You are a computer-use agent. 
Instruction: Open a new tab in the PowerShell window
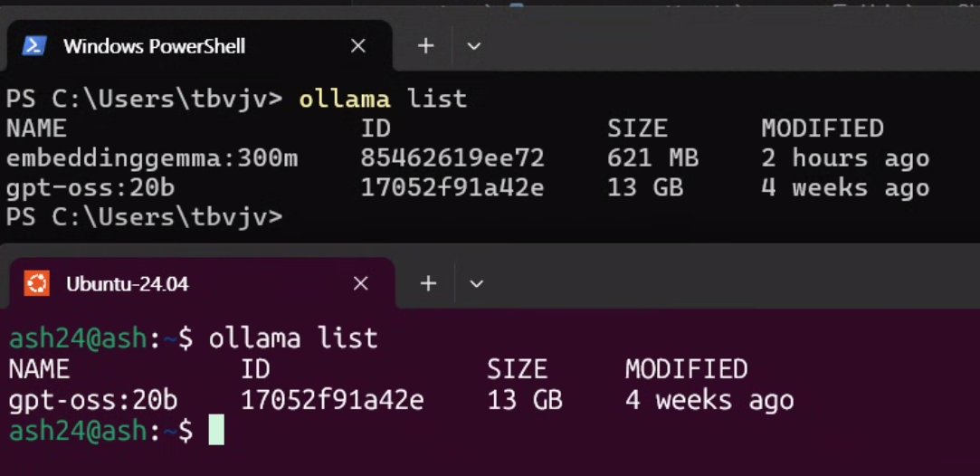click(x=426, y=46)
